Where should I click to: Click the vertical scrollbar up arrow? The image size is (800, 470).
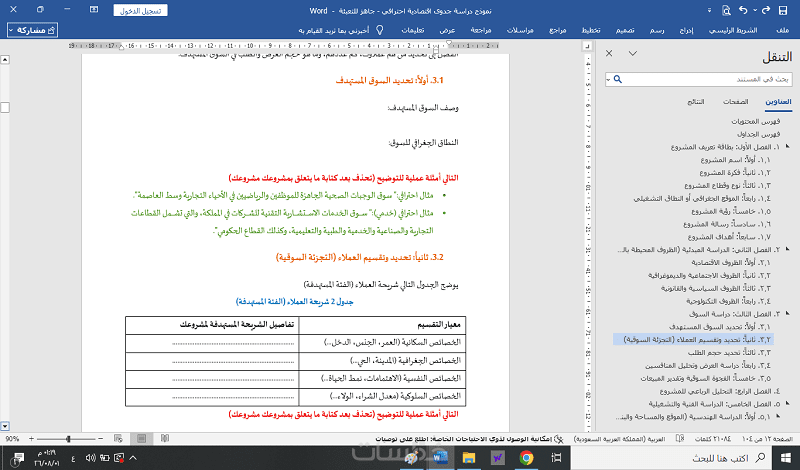(x=5, y=60)
